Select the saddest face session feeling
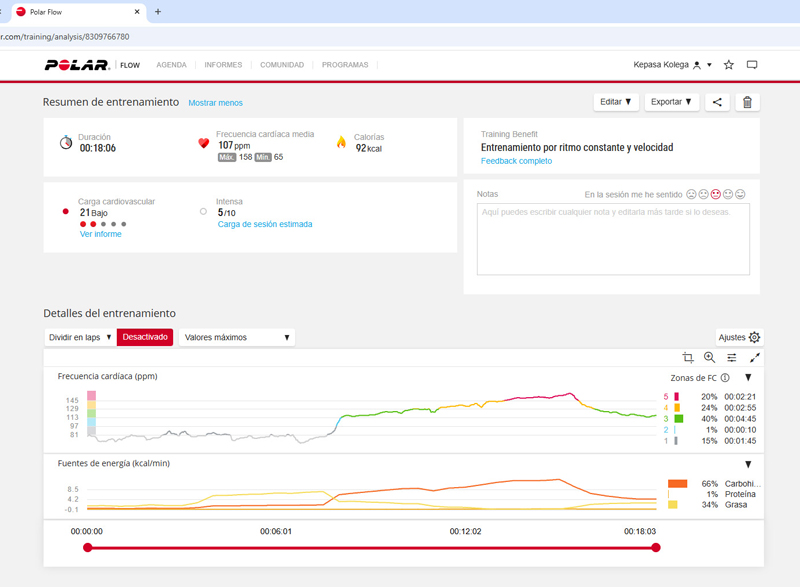 click(691, 194)
